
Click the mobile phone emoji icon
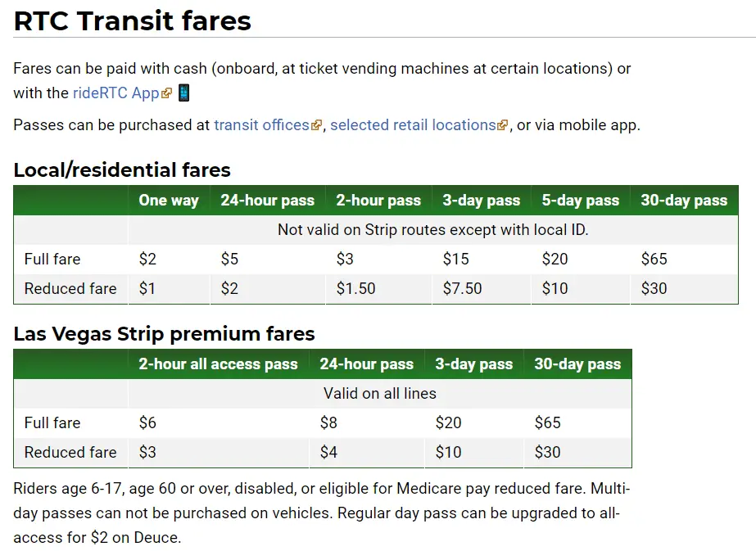[x=183, y=93]
